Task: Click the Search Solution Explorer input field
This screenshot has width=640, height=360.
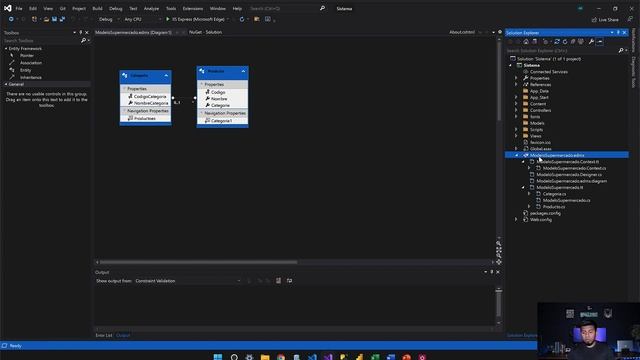Action: (561, 51)
